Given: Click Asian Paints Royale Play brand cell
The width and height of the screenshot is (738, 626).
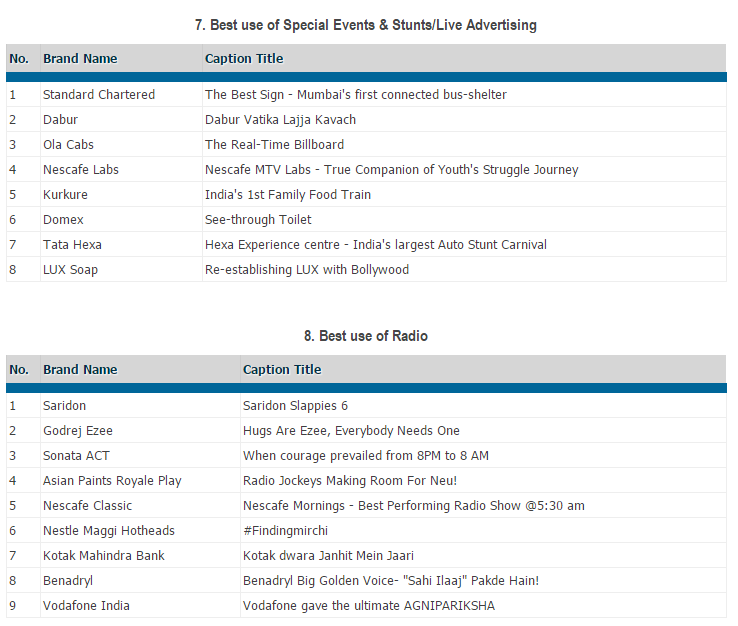Looking at the screenshot, I should [112, 481].
